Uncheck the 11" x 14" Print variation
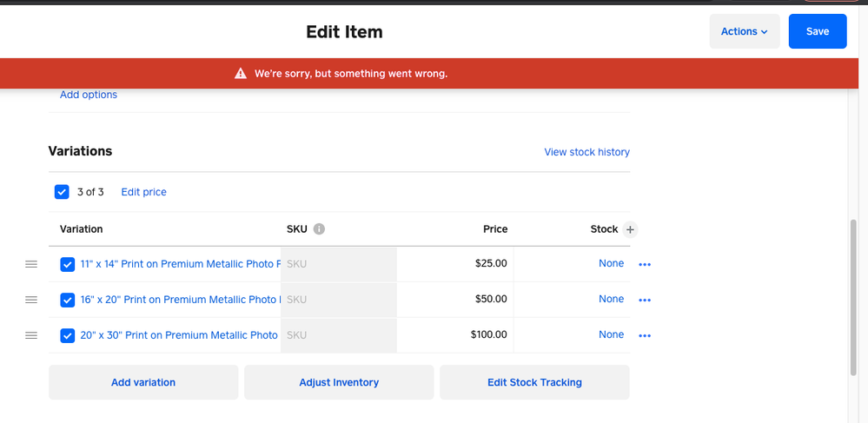Screen dimensions: 868x423 68,265
